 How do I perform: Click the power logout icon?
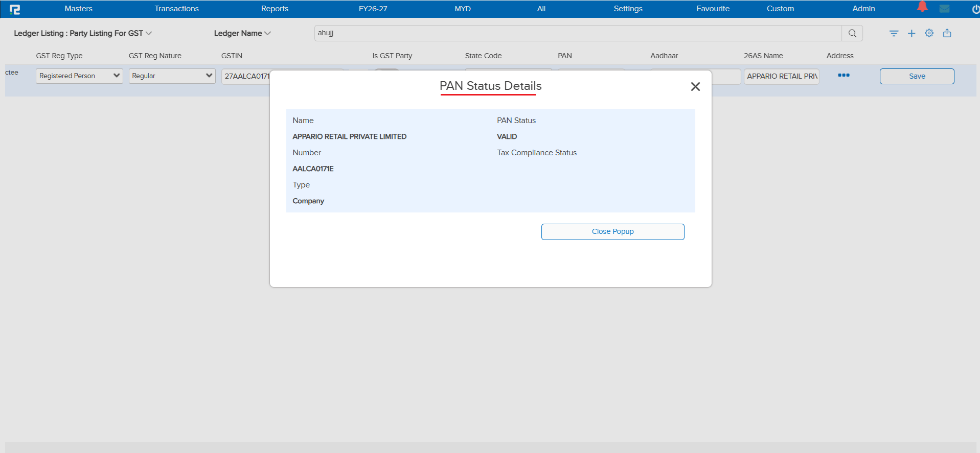pyautogui.click(x=975, y=9)
